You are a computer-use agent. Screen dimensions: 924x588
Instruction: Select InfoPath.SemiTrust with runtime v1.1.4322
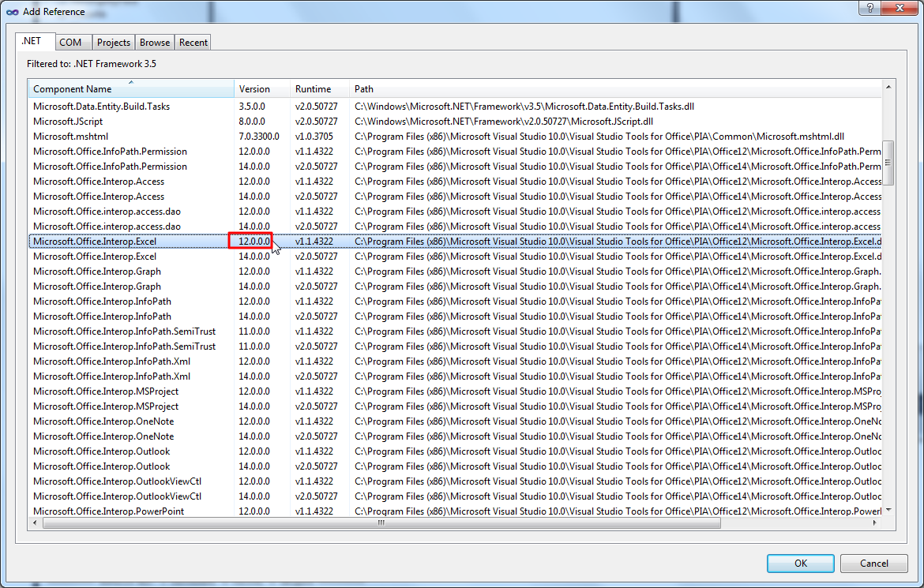click(455, 331)
